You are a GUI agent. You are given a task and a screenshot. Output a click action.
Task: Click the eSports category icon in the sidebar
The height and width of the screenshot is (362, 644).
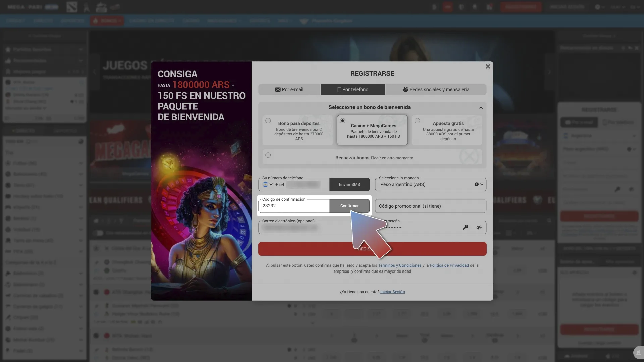point(8,207)
